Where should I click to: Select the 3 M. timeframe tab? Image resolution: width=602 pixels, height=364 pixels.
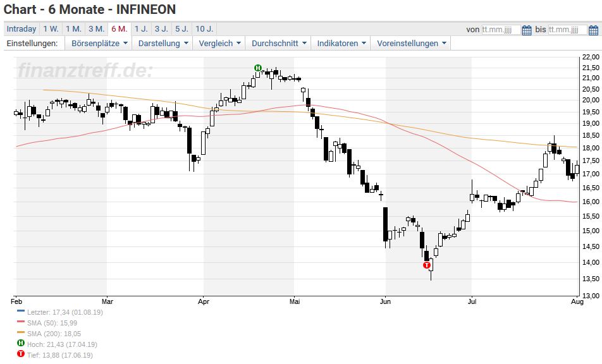point(96,29)
